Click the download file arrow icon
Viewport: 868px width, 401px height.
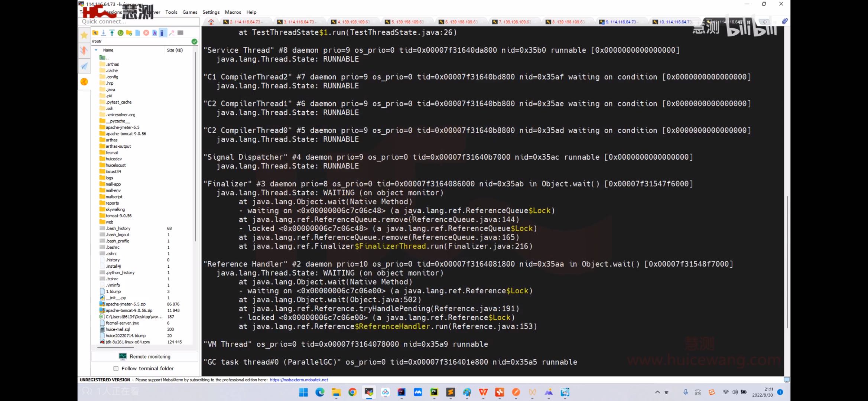[103, 33]
